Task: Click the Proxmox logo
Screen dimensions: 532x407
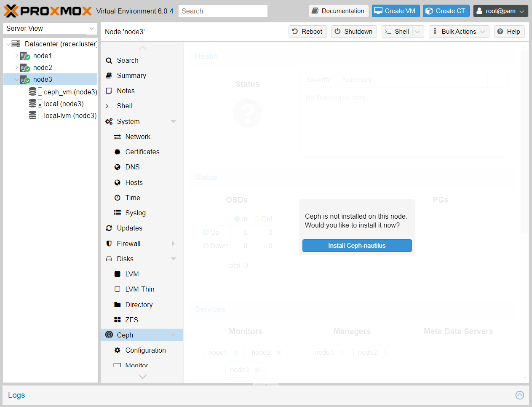Action: click(48, 11)
